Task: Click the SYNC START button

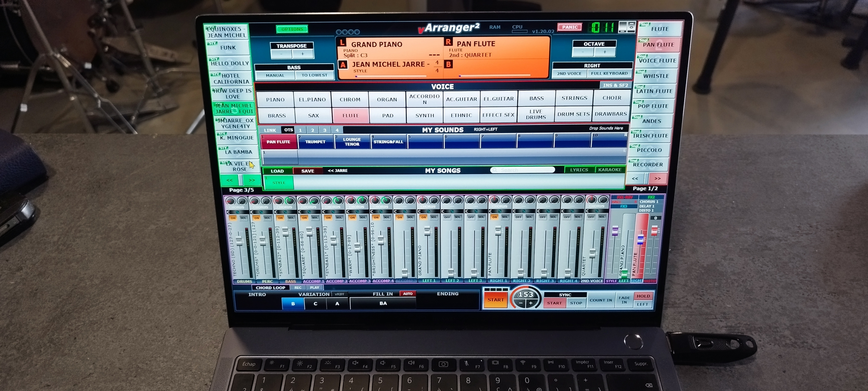Action: coord(554,303)
